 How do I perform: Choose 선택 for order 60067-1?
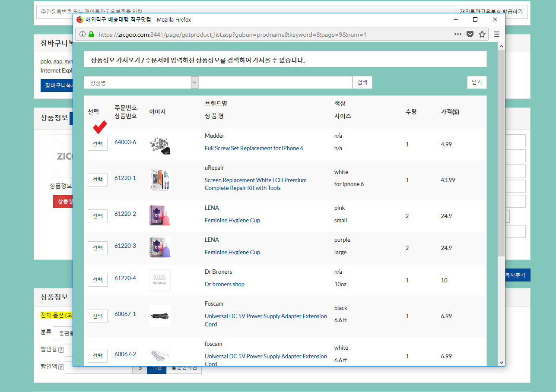[98, 316]
